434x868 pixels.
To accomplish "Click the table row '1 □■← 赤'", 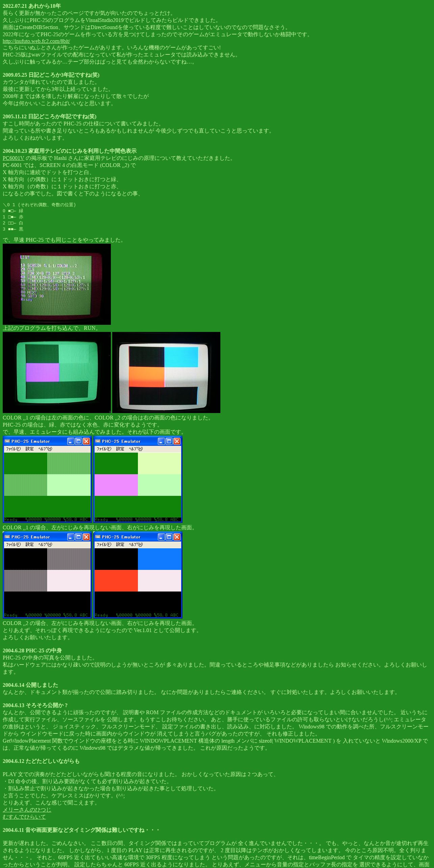I will (x=13, y=217).
